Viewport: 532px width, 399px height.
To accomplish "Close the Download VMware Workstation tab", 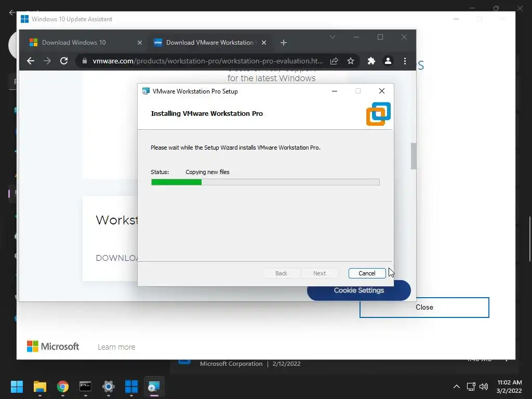I will [264, 43].
